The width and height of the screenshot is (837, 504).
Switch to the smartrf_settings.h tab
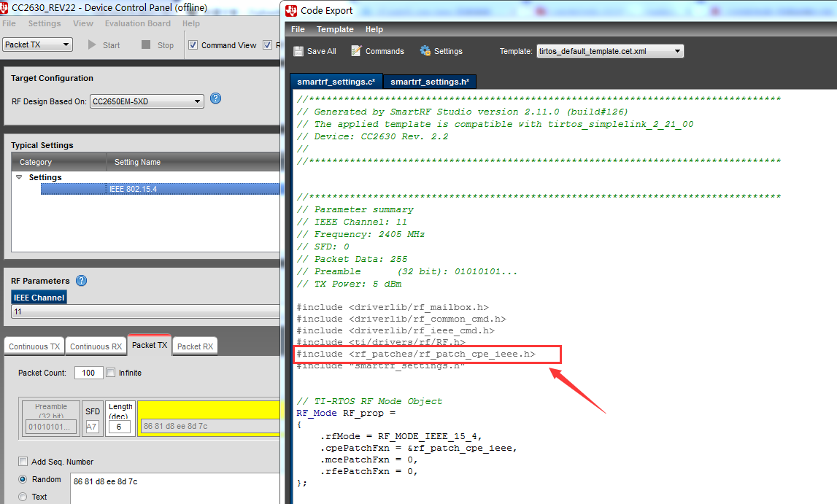430,82
